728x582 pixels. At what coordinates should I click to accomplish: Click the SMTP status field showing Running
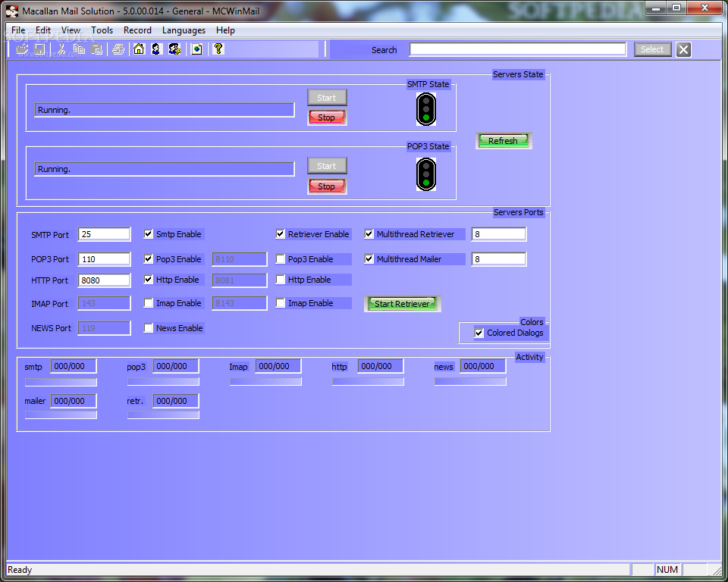[x=165, y=110]
